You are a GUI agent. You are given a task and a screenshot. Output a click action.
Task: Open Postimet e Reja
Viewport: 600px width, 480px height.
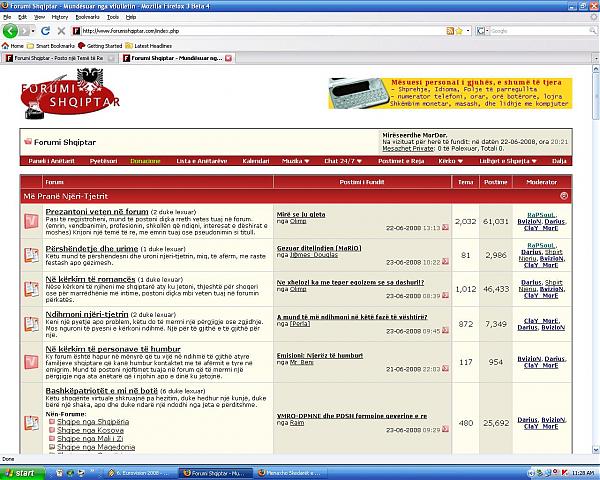click(401, 161)
